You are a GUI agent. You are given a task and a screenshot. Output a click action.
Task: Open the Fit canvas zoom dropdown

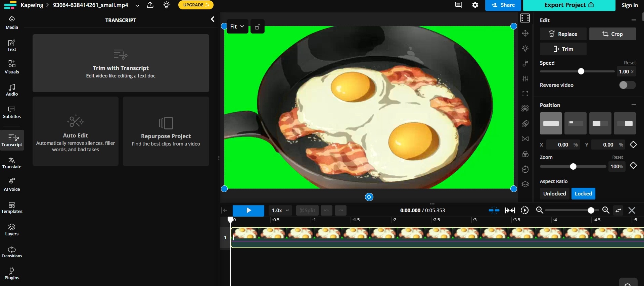pyautogui.click(x=237, y=26)
